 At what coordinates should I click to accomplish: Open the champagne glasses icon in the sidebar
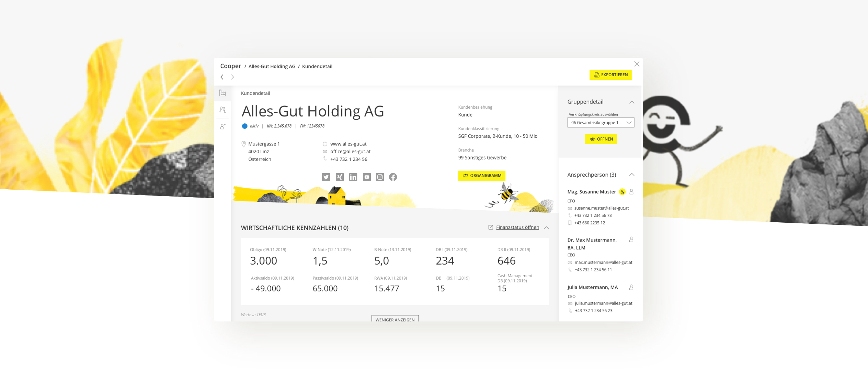222,110
